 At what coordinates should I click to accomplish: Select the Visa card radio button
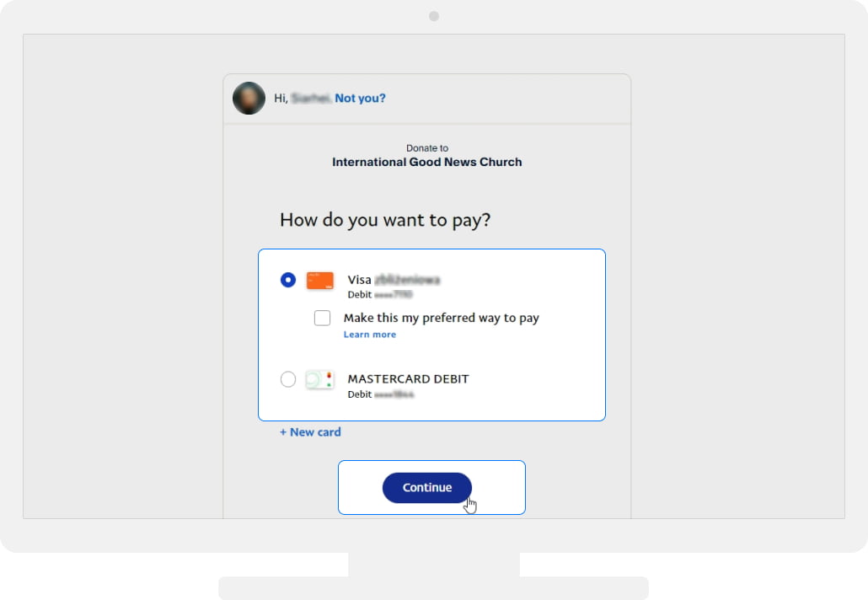(288, 280)
